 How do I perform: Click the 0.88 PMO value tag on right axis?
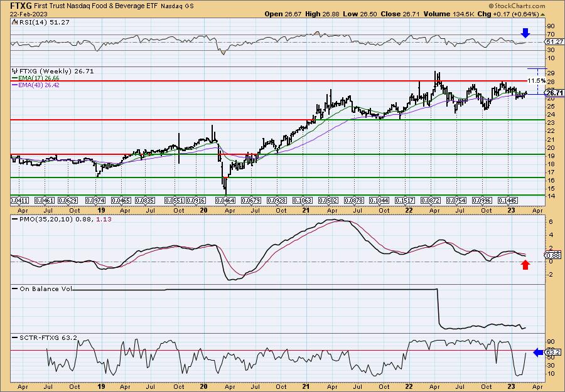[x=554, y=255]
